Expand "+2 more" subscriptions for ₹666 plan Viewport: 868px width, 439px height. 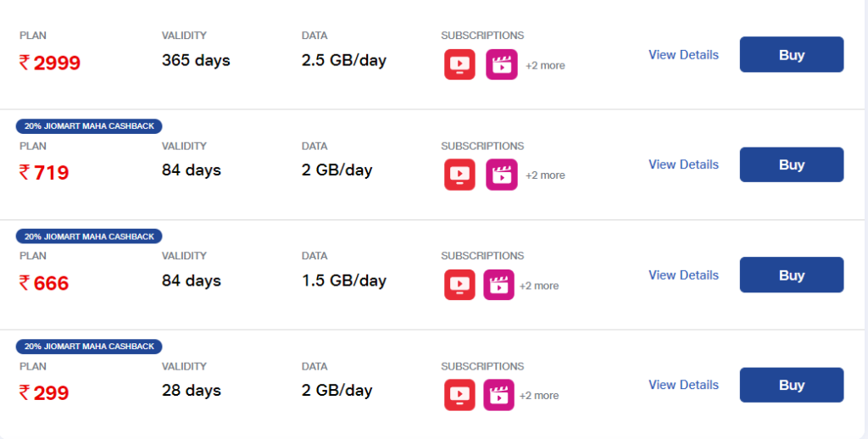click(x=539, y=286)
